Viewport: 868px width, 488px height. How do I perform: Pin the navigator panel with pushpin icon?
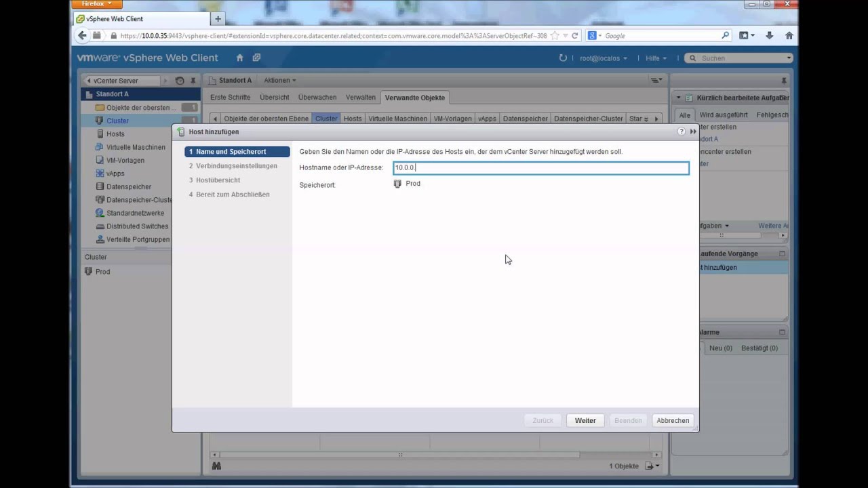(193, 81)
